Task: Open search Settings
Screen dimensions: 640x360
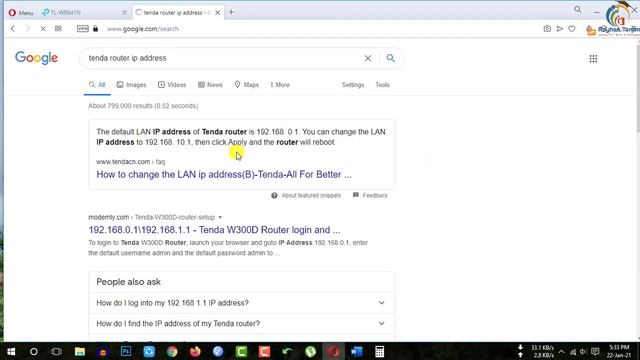Action: (353, 85)
